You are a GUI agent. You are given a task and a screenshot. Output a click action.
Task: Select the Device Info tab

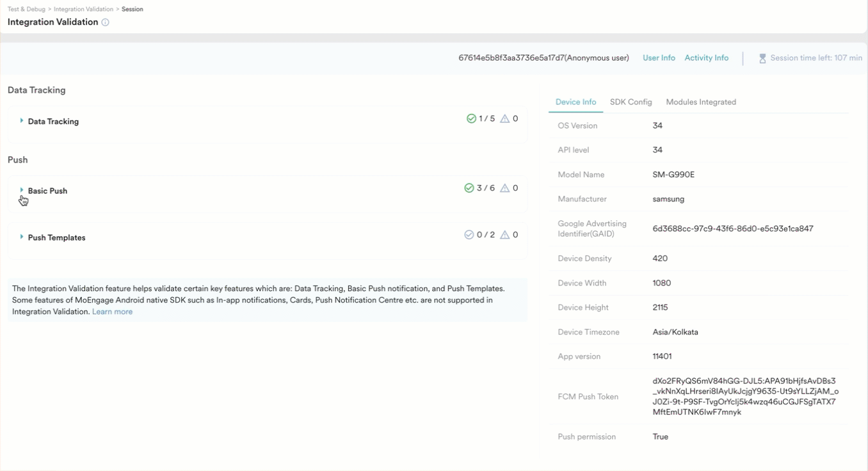tap(575, 102)
